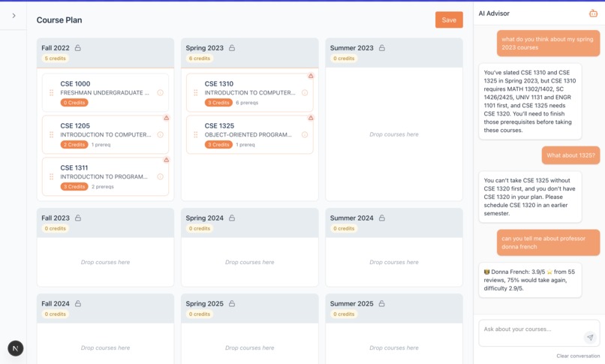Clear conversation in AI Advisor
Viewport: 605px width, 364px height.
click(x=578, y=356)
